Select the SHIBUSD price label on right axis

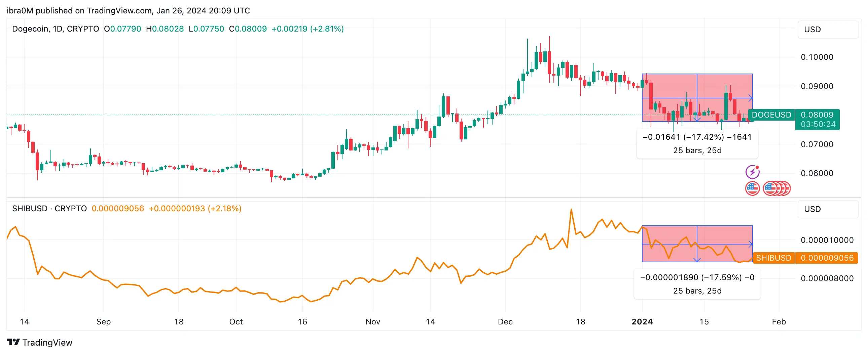coord(773,258)
